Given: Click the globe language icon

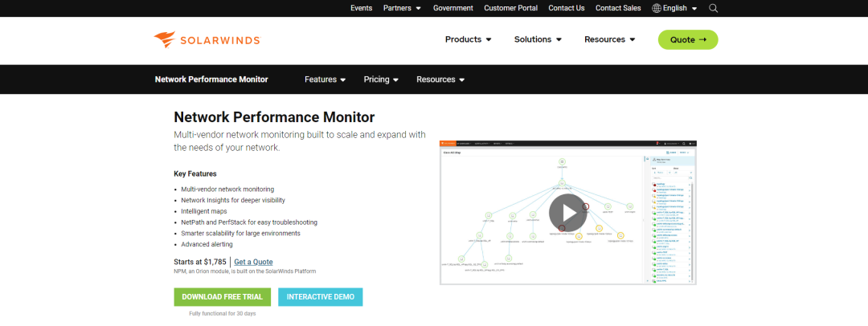Looking at the screenshot, I should point(657,8).
